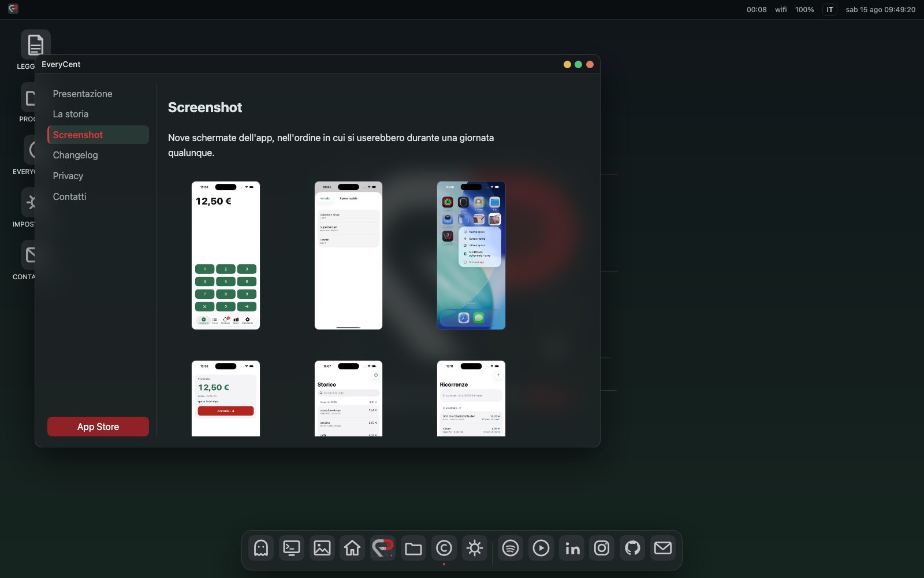The image size is (924, 578).
Task: Click the Nove schermate dell'app description text
Action: pos(331,145)
